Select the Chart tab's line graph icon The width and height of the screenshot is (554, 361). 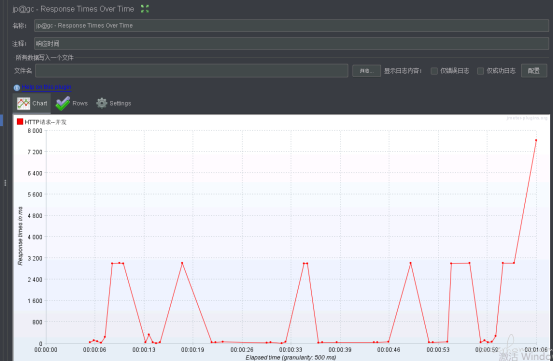click(x=24, y=103)
